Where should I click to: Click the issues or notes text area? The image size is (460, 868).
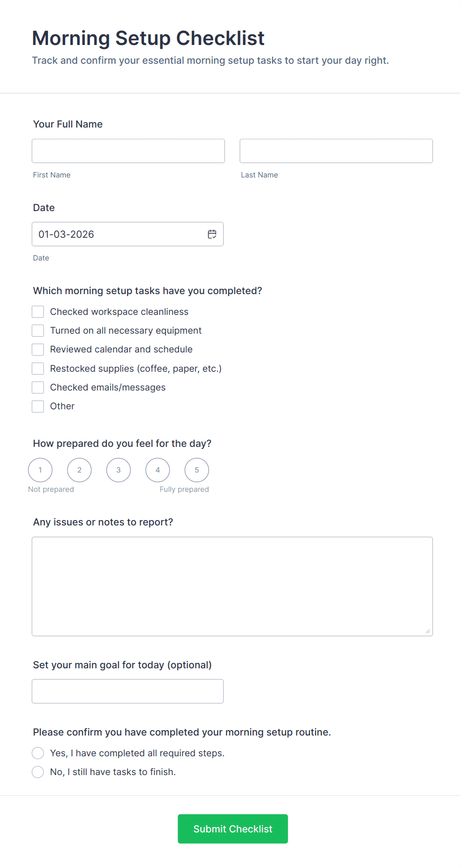(x=232, y=586)
